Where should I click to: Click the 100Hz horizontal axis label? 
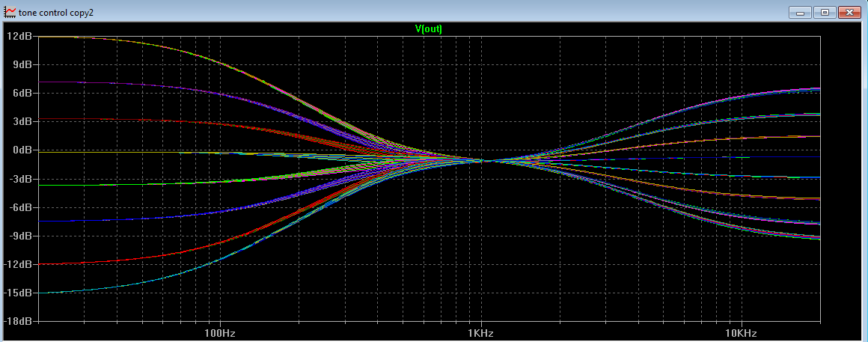[220, 334]
